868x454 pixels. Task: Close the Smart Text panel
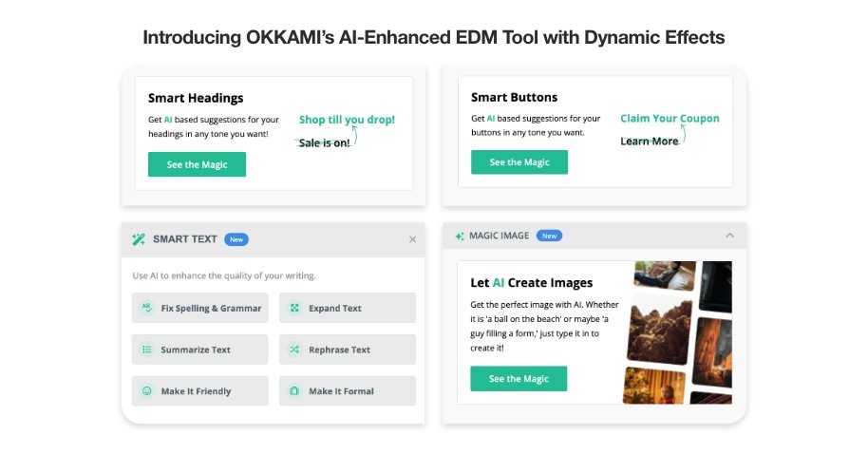[x=412, y=239]
